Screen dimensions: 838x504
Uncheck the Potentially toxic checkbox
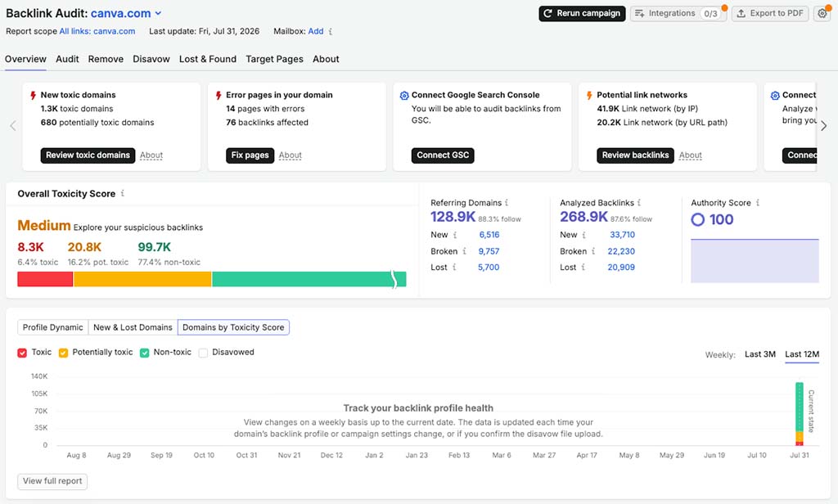tap(63, 353)
